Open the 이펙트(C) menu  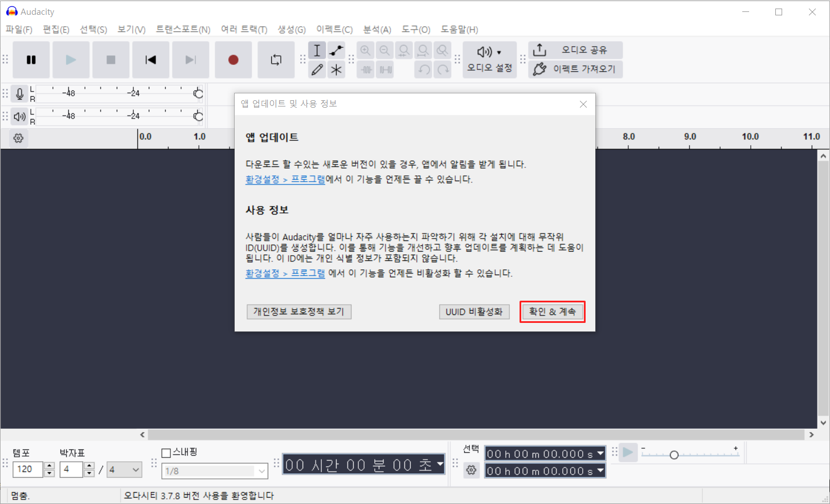334,30
